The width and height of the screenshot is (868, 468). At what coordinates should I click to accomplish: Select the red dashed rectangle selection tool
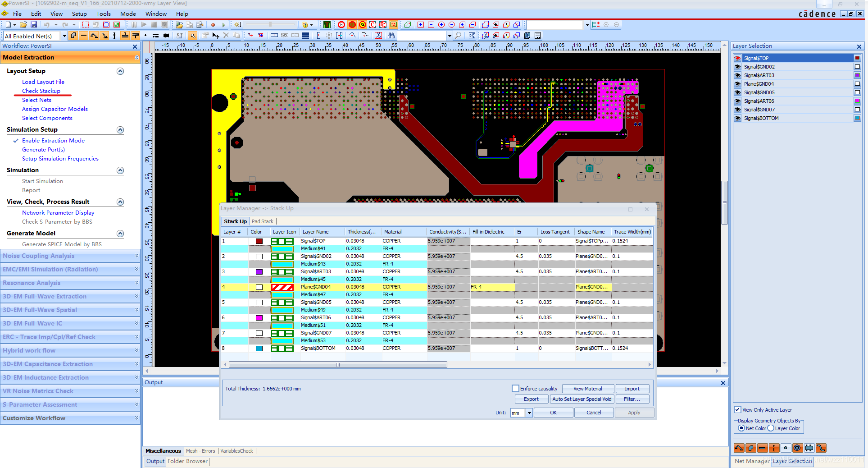(x=86, y=25)
